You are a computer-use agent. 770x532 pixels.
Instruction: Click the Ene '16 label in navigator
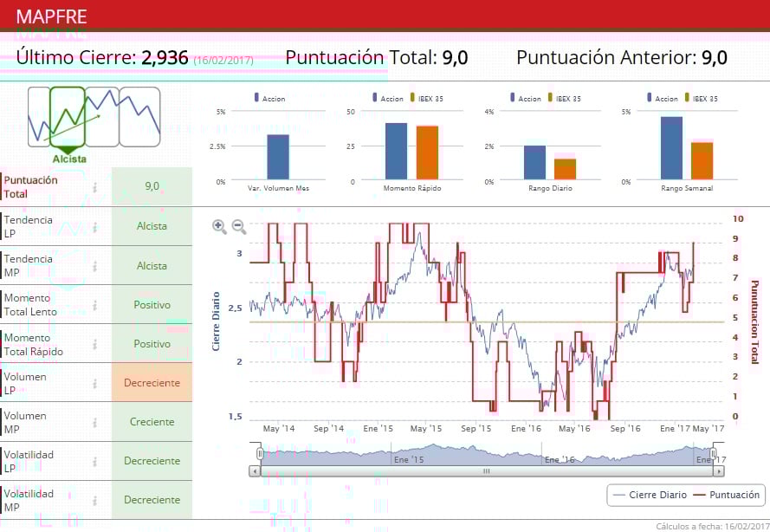coord(560,460)
